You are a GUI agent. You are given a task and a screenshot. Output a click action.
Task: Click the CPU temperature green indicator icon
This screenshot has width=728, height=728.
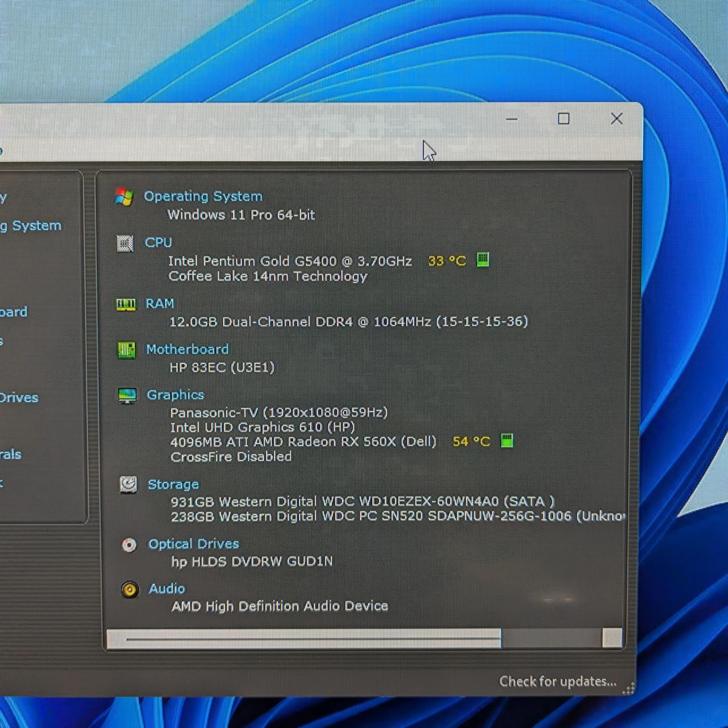pyautogui.click(x=483, y=259)
